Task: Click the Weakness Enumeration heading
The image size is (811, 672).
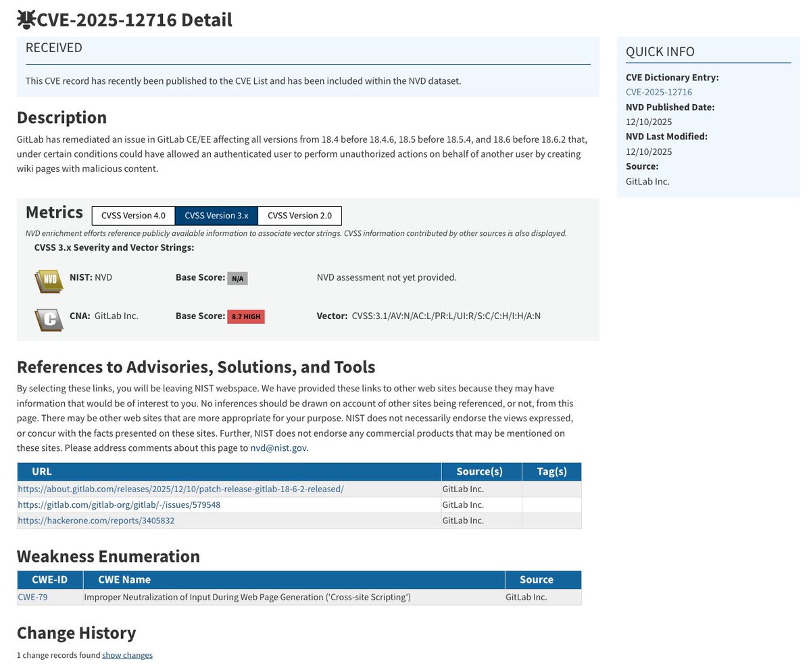Action: 108,556
